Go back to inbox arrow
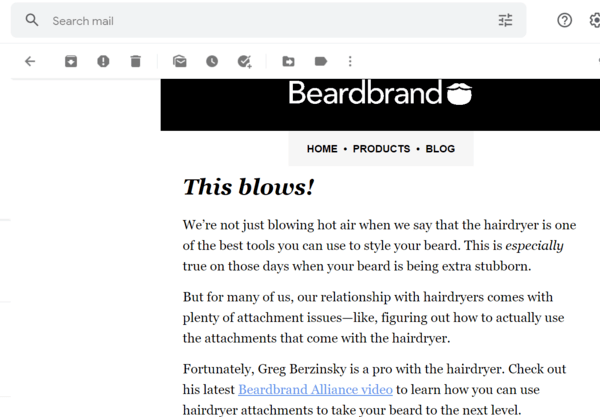600x417 pixels. (30, 61)
